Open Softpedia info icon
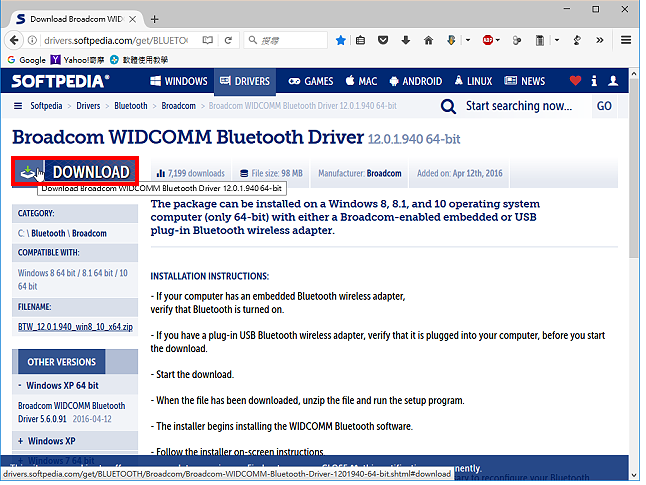646x485 pixels. coord(594,81)
